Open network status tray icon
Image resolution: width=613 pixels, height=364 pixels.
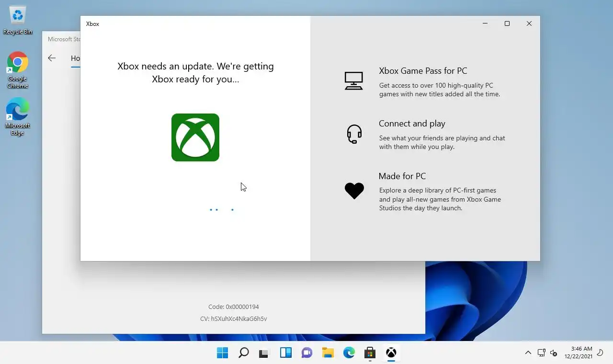pyautogui.click(x=541, y=353)
